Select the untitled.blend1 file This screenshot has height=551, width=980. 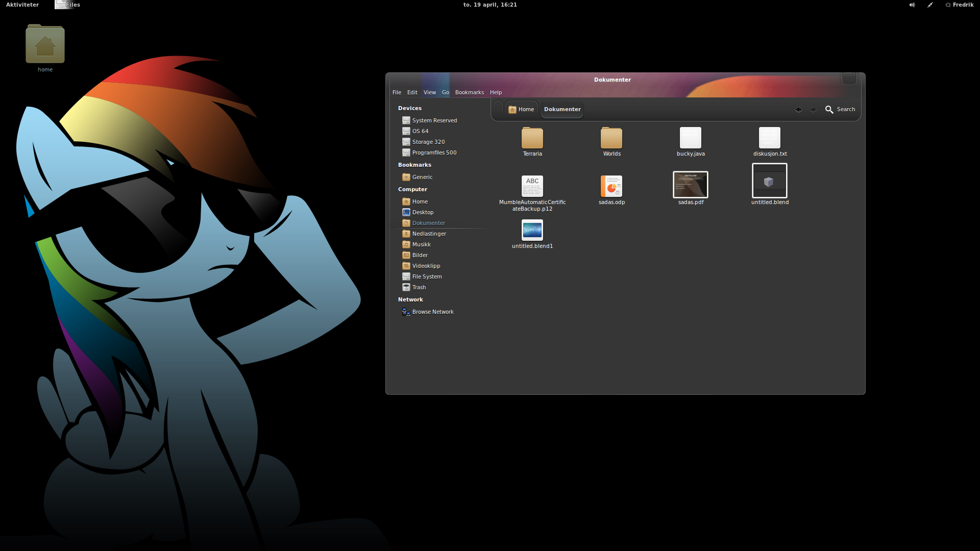[x=532, y=234]
